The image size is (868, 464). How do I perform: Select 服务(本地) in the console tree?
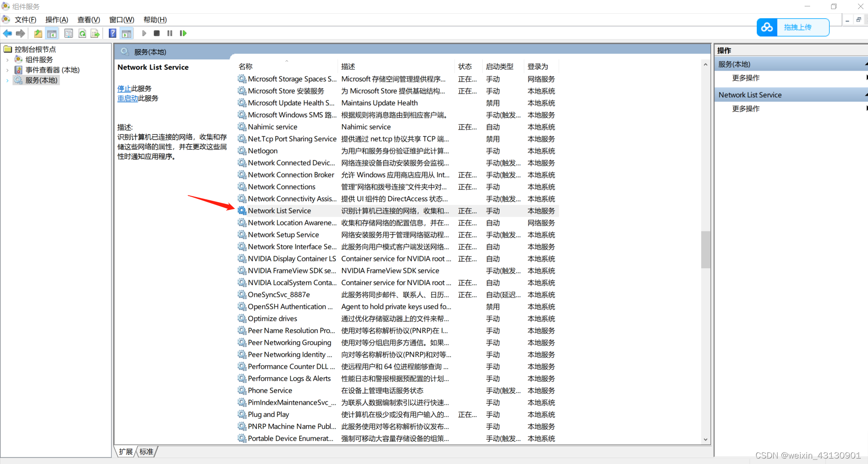point(41,80)
